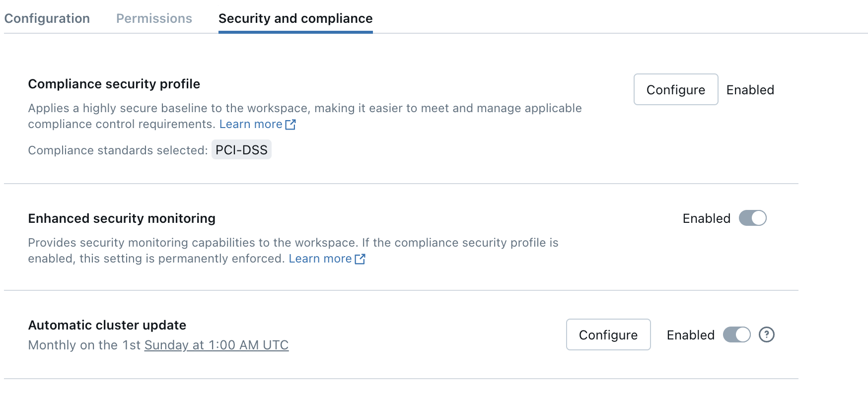Click Enabled status beside compliance Configure button

pyautogui.click(x=750, y=90)
